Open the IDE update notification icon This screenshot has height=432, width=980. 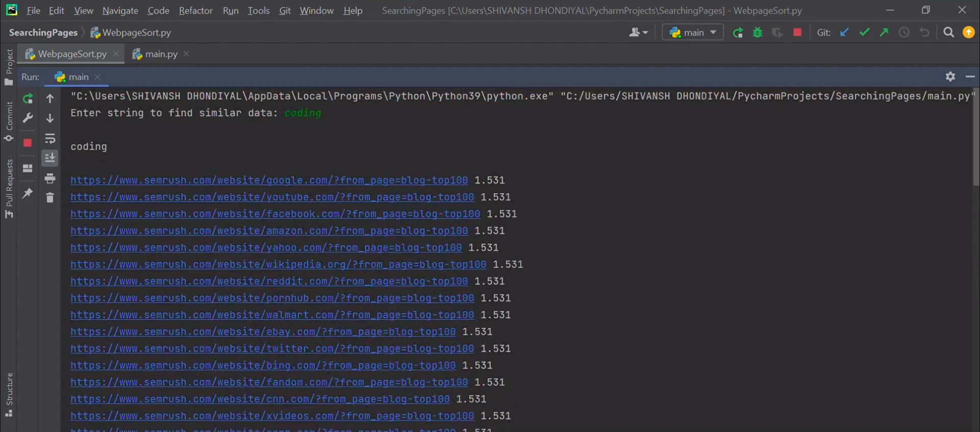[968, 33]
